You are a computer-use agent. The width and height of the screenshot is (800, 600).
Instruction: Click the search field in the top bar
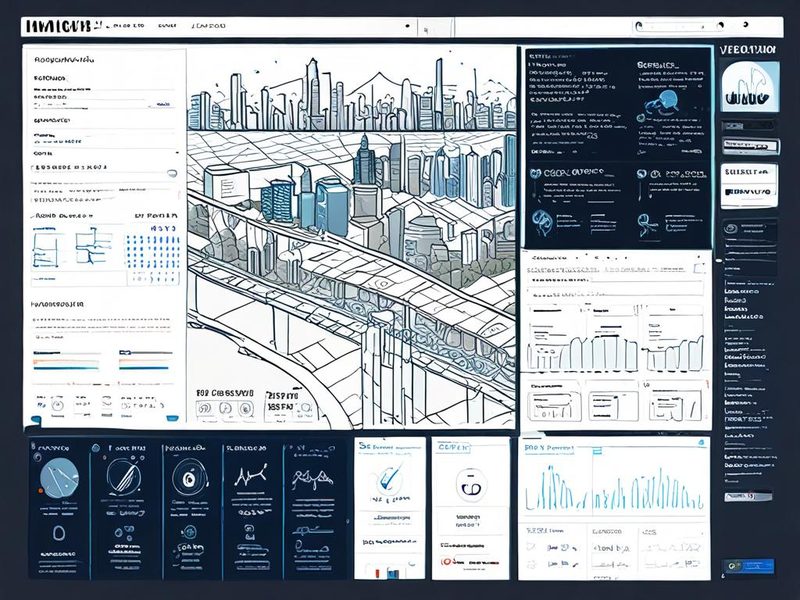point(680,26)
